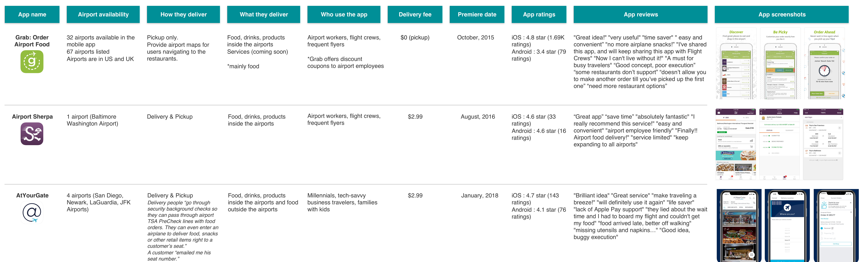The width and height of the screenshot is (868, 262).
Task: Click the What they deliver header
Action: coord(264,14)
